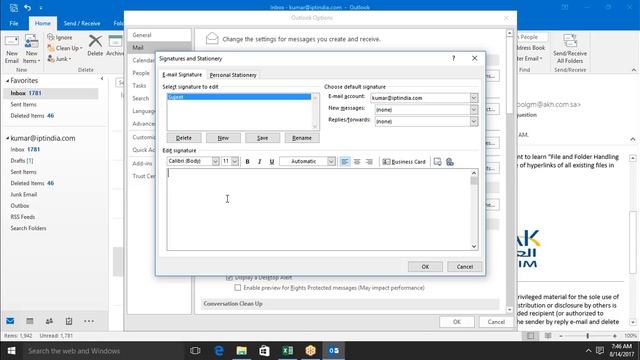Image resolution: width=640 pixels, height=360 pixels.
Task: Adjust the zoom slider in status bar
Action: point(588,336)
